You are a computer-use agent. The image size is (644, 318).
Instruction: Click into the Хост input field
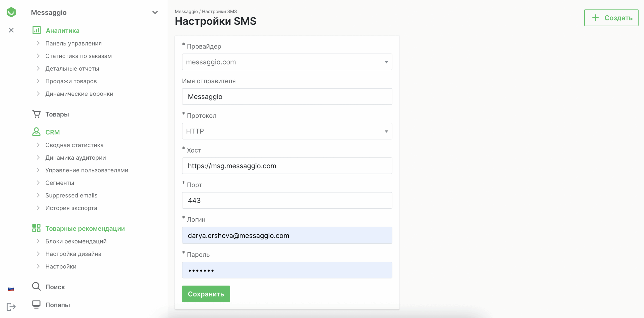tap(287, 166)
